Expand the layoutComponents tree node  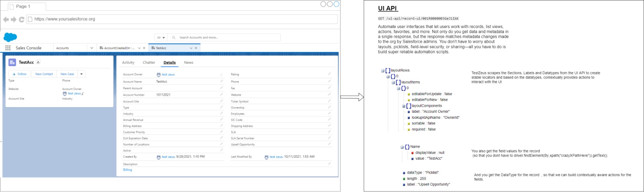[x=404, y=106]
